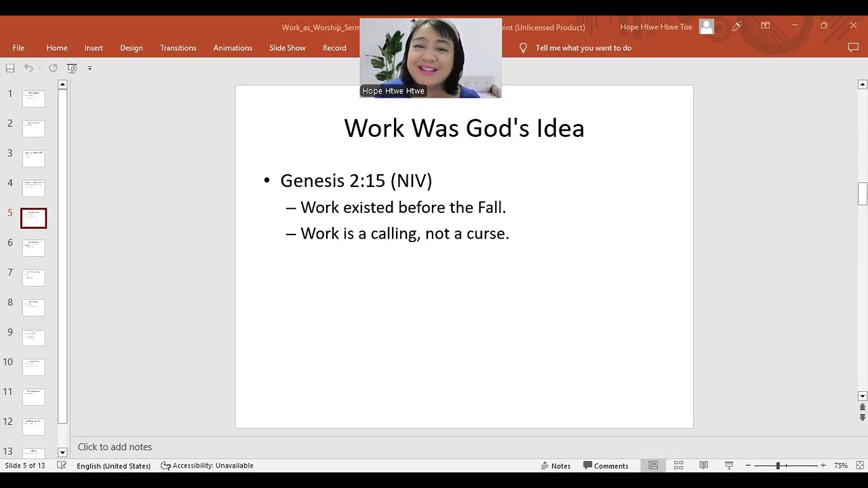Open the Comments pane icon in ribbon corner
This screenshot has height=488, width=868.
pyautogui.click(x=853, y=47)
